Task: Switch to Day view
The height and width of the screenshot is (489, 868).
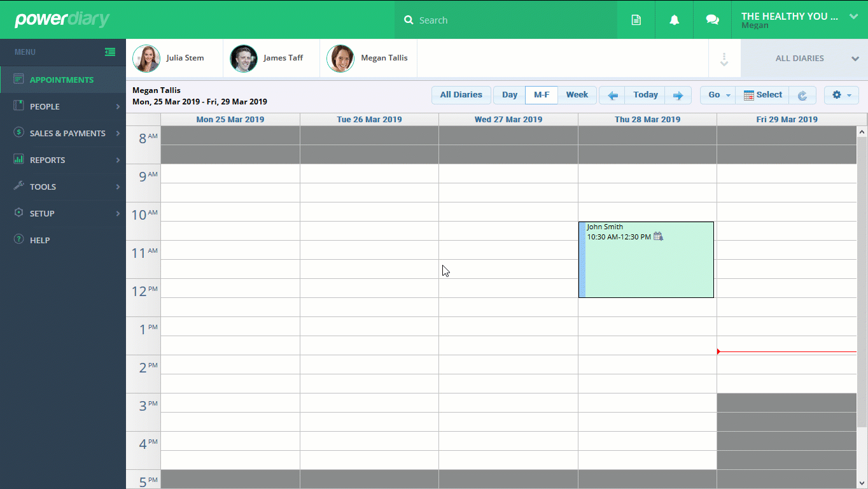Action: [x=509, y=95]
